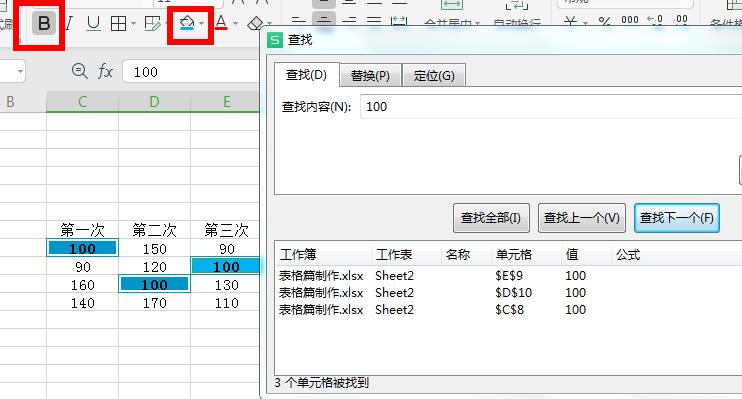742x399 pixels.
Task: Select column C header
Action: [x=82, y=101]
